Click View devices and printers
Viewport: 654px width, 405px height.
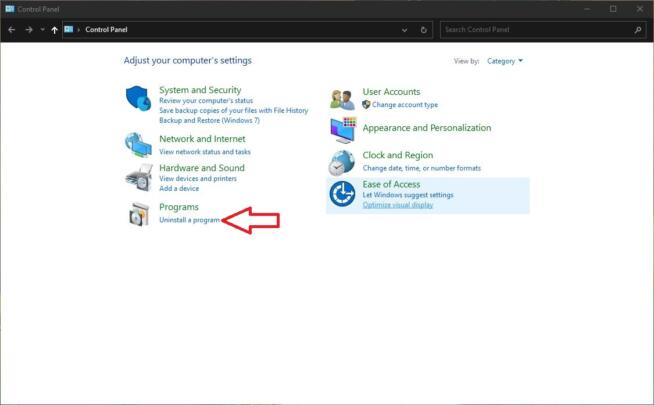click(198, 179)
